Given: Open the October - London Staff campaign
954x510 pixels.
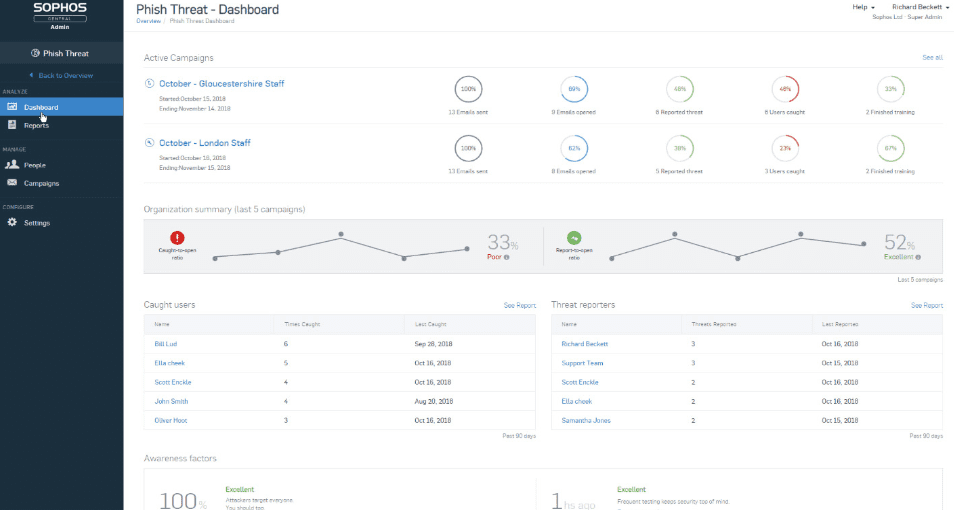Looking at the screenshot, I should click(x=204, y=143).
